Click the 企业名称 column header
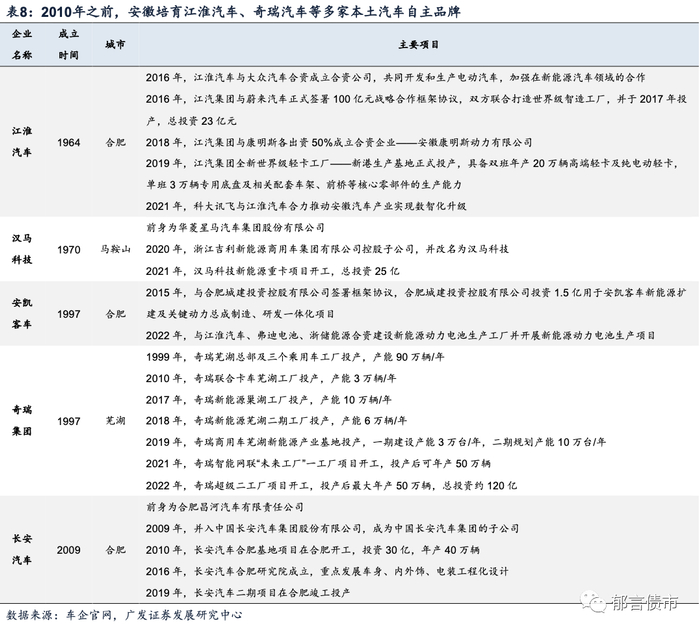 [x=22, y=44]
